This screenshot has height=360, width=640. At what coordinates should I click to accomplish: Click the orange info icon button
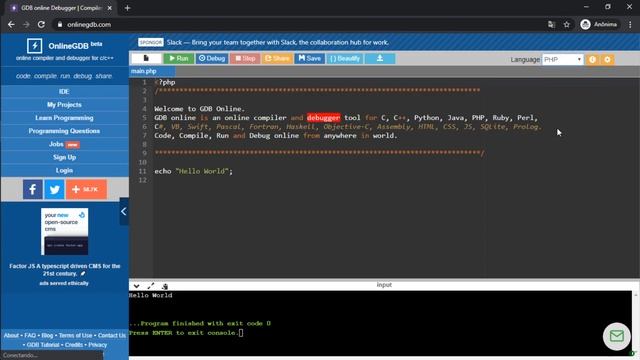[592, 60]
